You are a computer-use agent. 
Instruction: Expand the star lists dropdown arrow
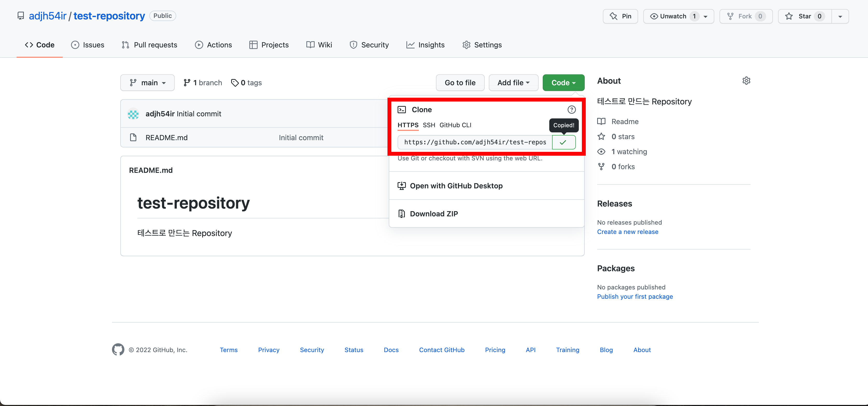pyautogui.click(x=840, y=16)
